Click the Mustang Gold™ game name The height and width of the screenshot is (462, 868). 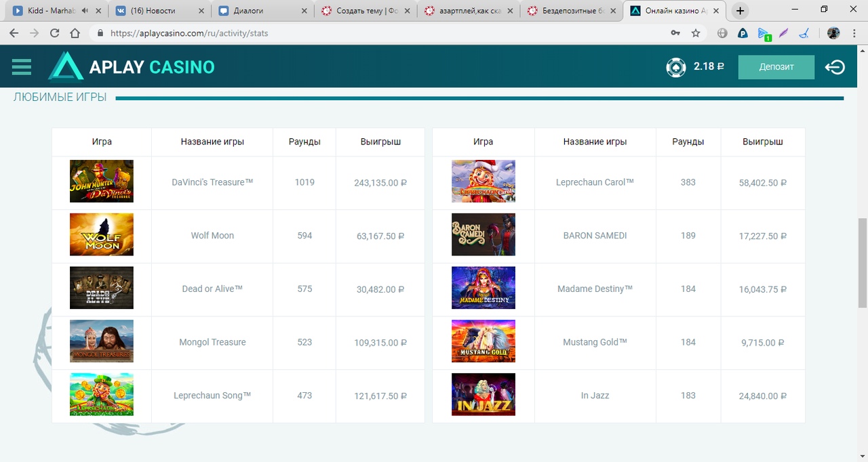[595, 342]
